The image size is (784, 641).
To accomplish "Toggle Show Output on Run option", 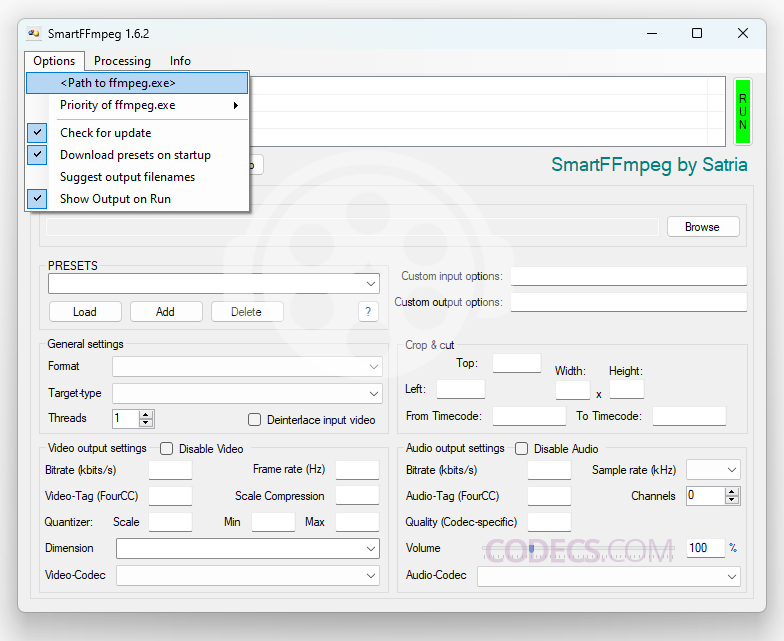I will [x=137, y=199].
